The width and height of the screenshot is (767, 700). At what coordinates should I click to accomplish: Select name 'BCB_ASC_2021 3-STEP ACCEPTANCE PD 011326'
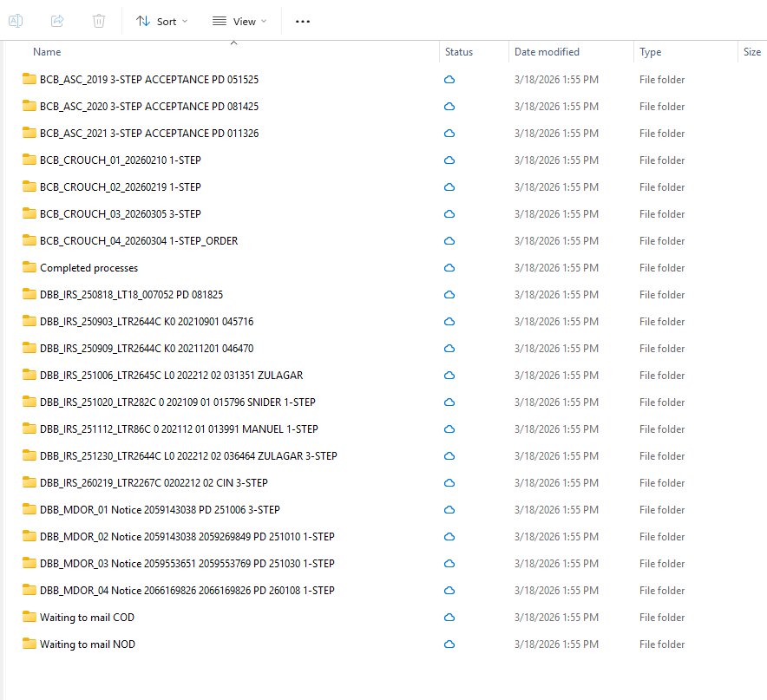149,133
